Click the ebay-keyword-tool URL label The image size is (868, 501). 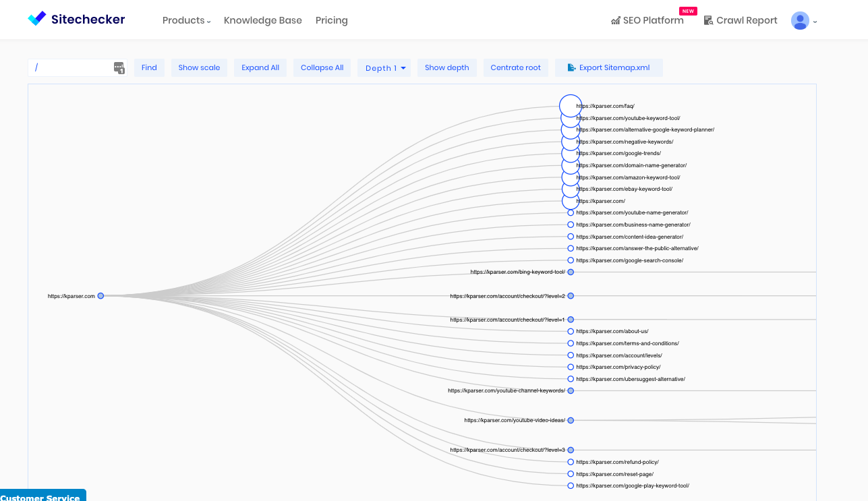click(x=624, y=189)
